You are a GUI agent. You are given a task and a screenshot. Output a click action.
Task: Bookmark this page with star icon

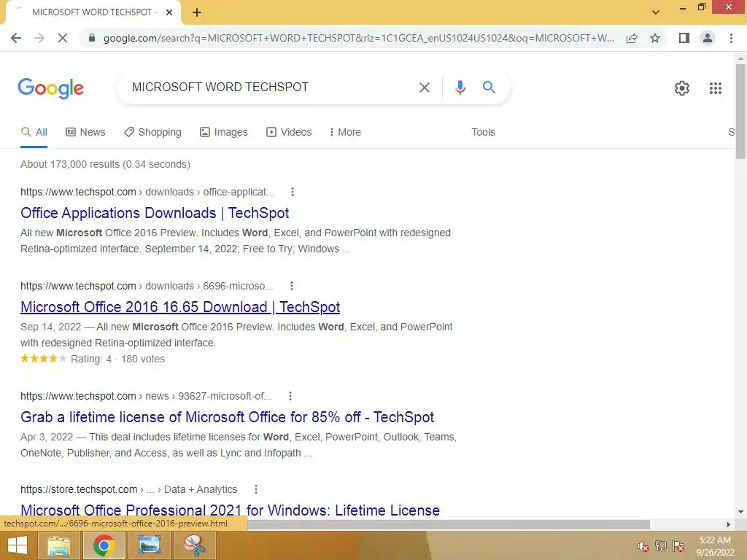click(655, 38)
